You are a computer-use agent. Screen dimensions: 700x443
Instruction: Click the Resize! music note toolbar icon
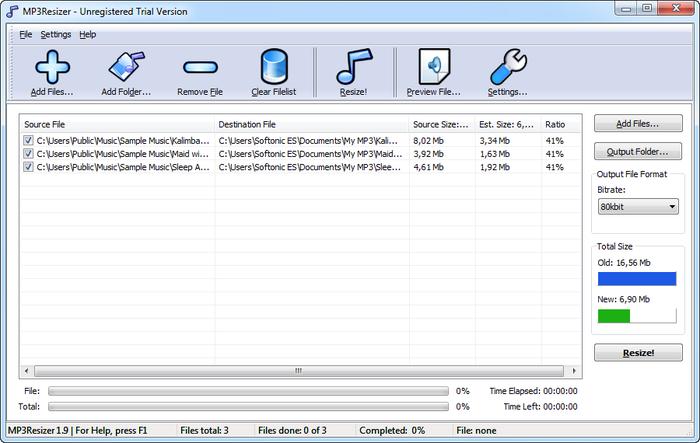[x=353, y=67]
